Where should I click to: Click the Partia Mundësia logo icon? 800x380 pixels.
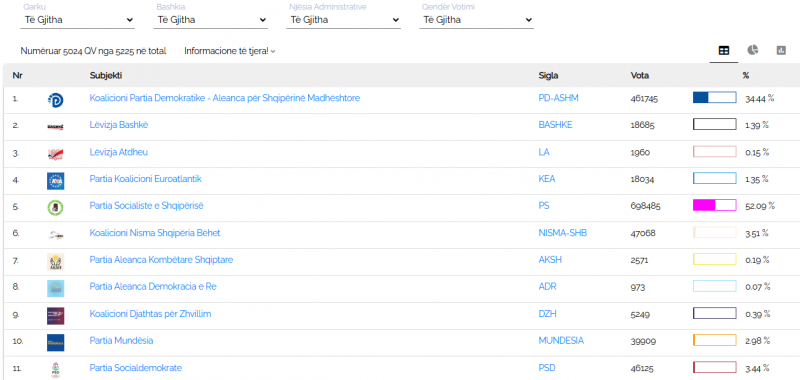[x=55, y=342]
